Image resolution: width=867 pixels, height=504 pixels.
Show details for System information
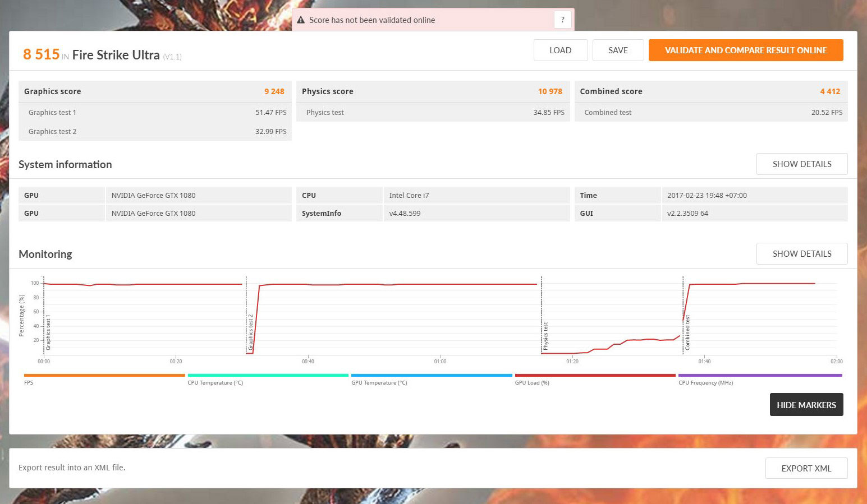coord(801,164)
